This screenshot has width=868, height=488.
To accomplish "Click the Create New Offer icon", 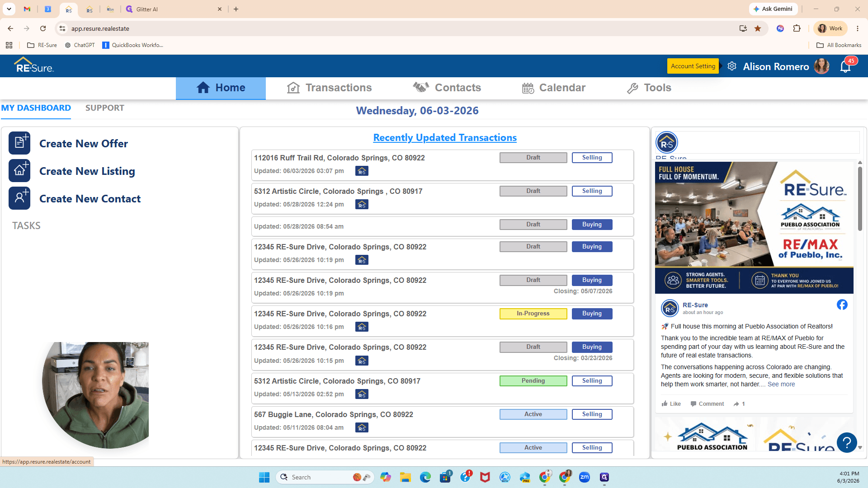I will tap(19, 143).
